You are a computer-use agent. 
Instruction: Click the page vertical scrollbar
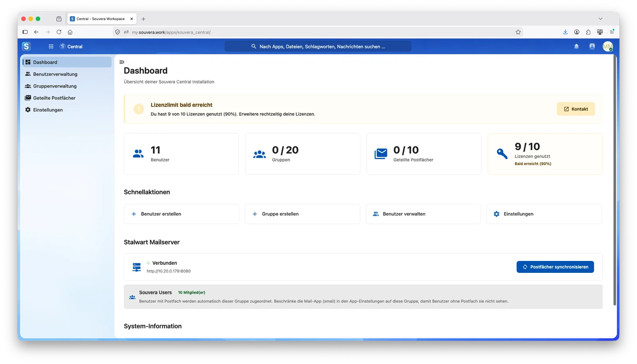[615, 181]
